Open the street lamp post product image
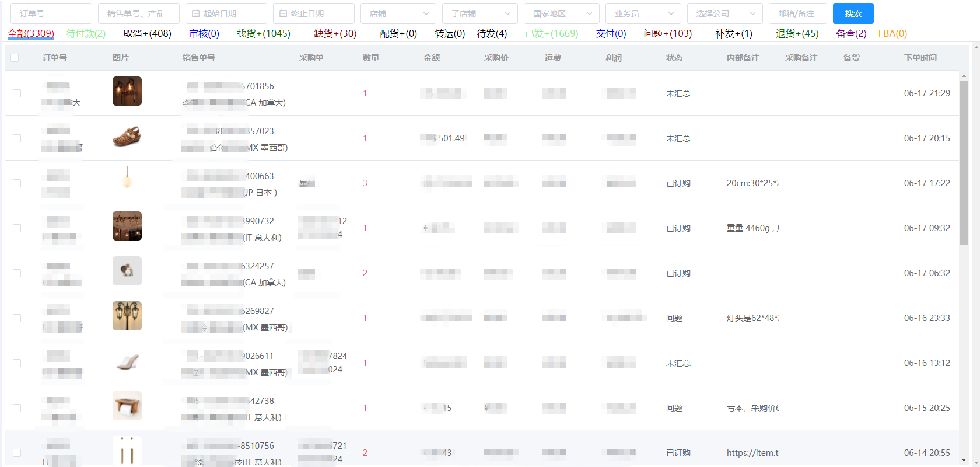 click(127, 316)
